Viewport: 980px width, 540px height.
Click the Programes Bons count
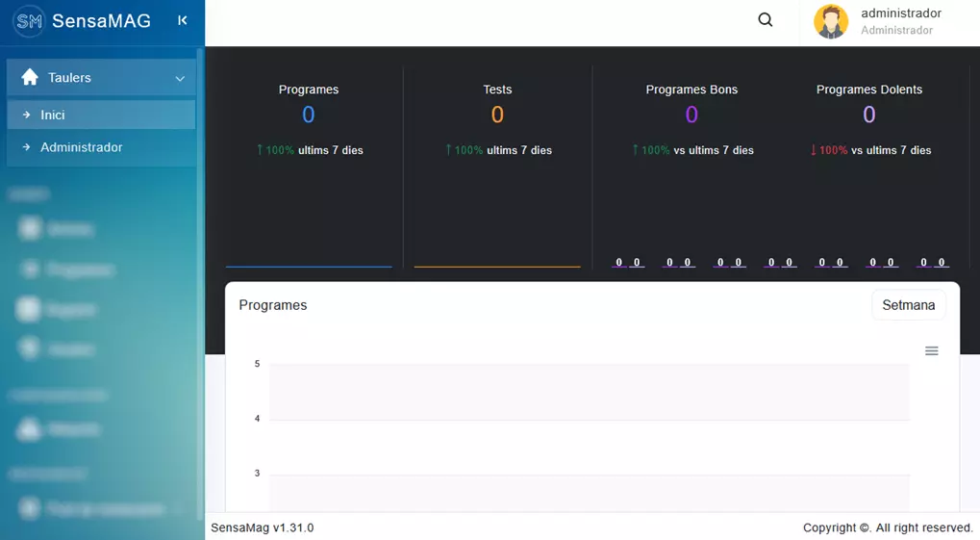coord(691,116)
